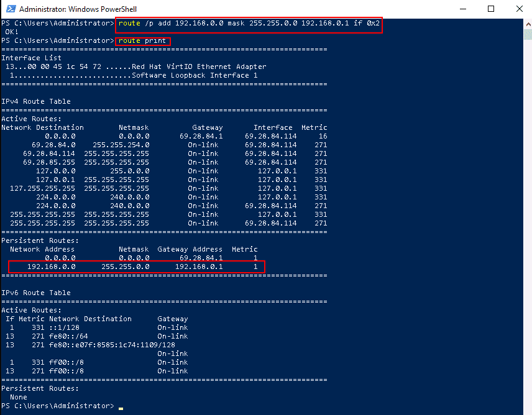Click the '::1/128' IPv6 destination
Image resolution: width=532 pixels, height=415 pixels.
(64, 327)
